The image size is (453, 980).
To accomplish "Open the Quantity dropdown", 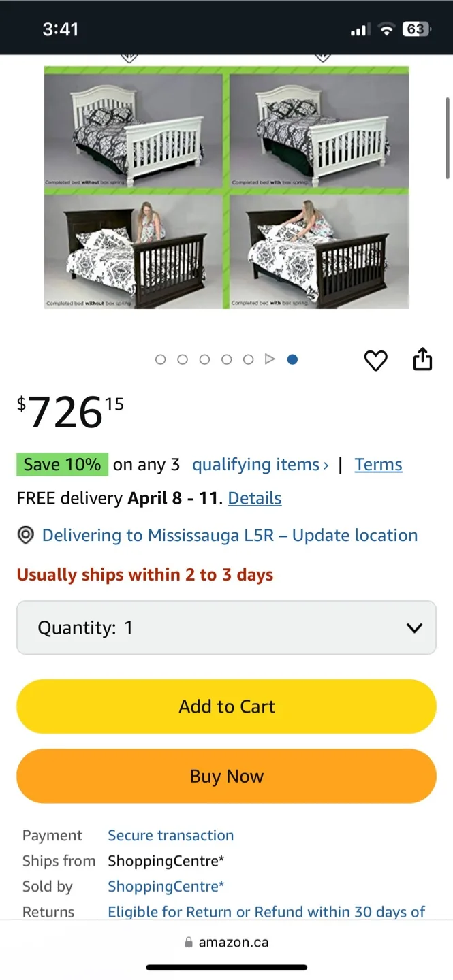I will coord(226,627).
